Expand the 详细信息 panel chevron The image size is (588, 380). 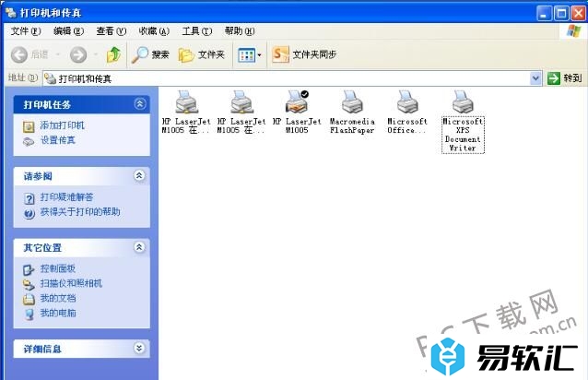pos(139,348)
